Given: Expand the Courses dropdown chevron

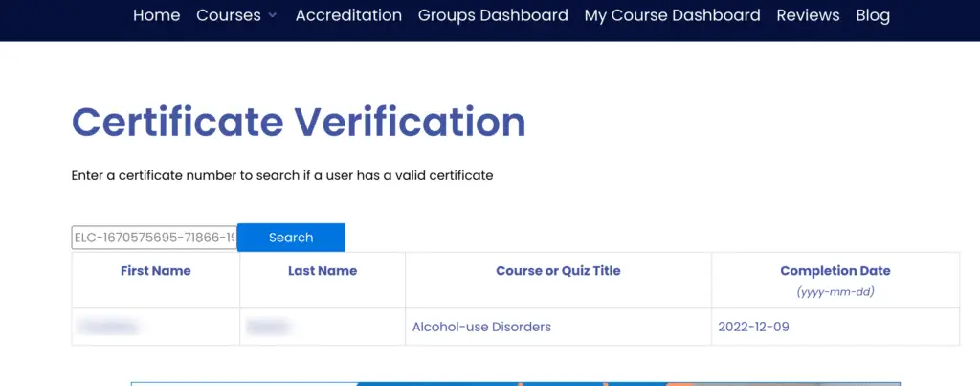Looking at the screenshot, I should coord(272,16).
